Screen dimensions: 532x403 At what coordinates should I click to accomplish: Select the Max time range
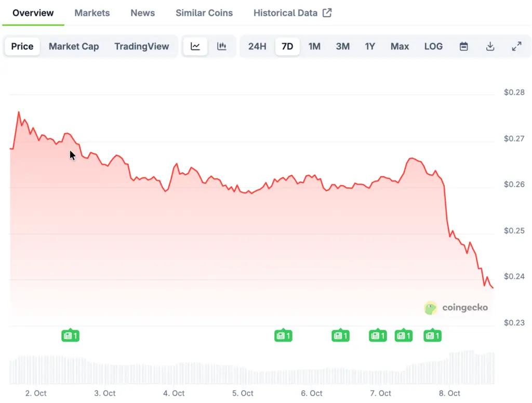coord(400,46)
